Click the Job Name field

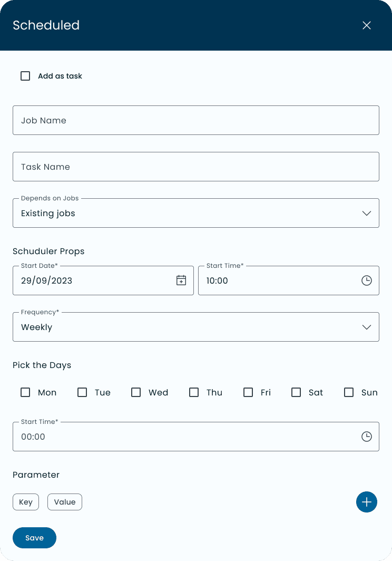pos(196,120)
